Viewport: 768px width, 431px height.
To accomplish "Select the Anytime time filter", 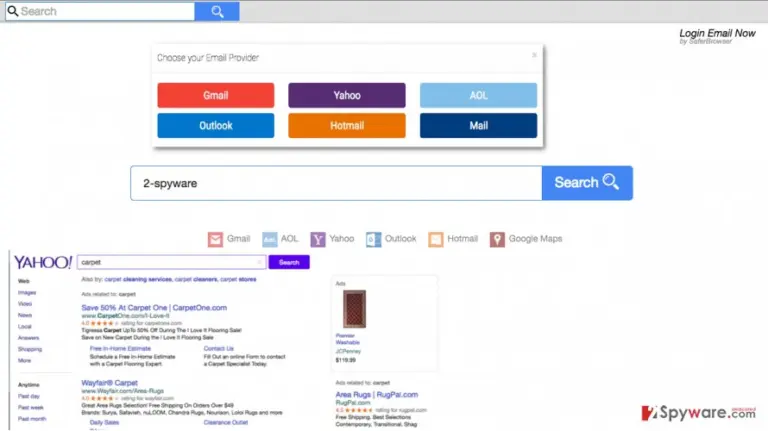I will 28,385.
